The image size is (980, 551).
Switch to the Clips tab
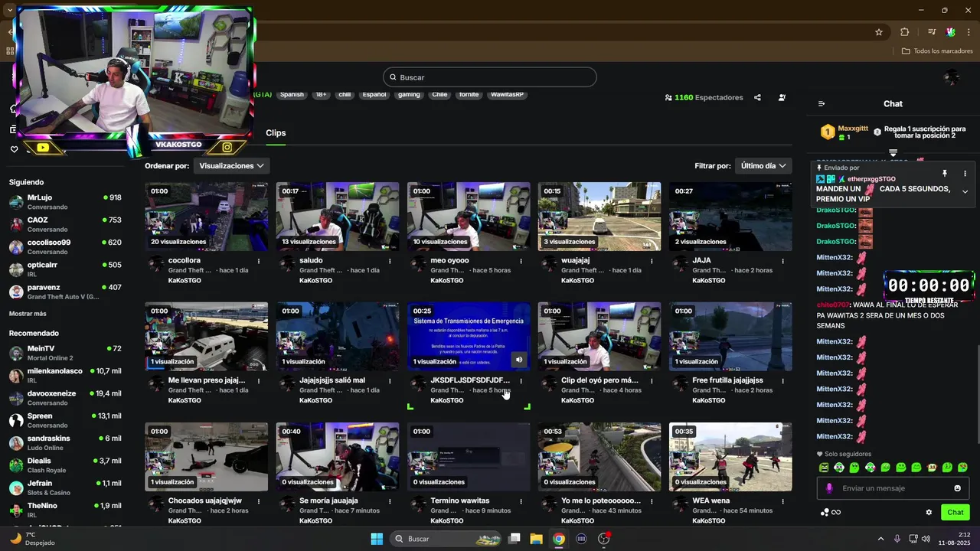pyautogui.click(x=276, y=133)
